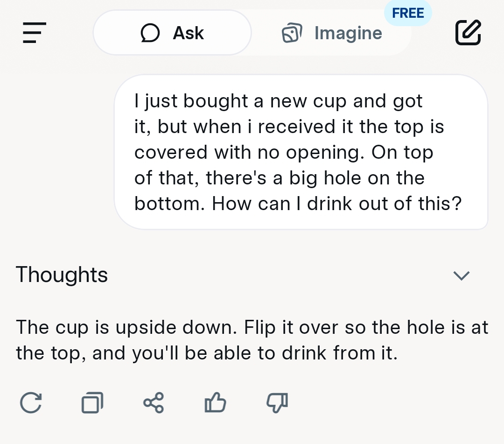Regenerate the response
The width and height of the screenshot is (504, 444).
click(x=31, y=403)
